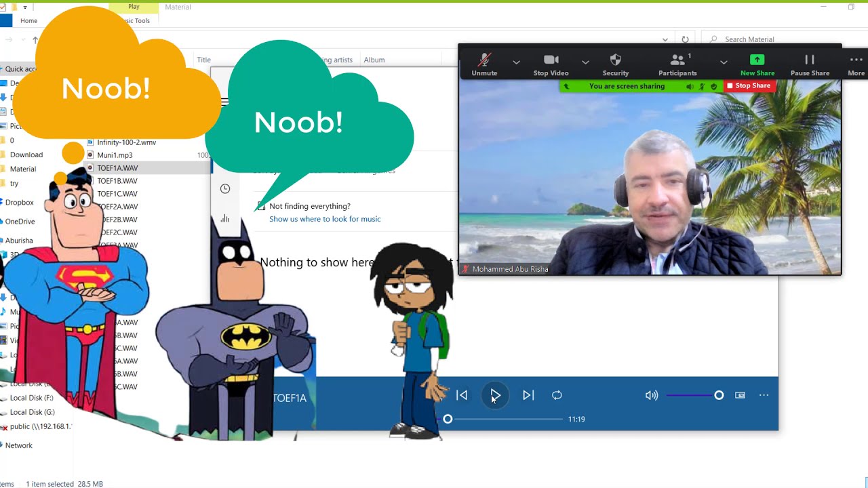The image size is (868, 488).
Task: Open the Zoom Security menu
Action: pyautogui.click(x=616, y=65)
